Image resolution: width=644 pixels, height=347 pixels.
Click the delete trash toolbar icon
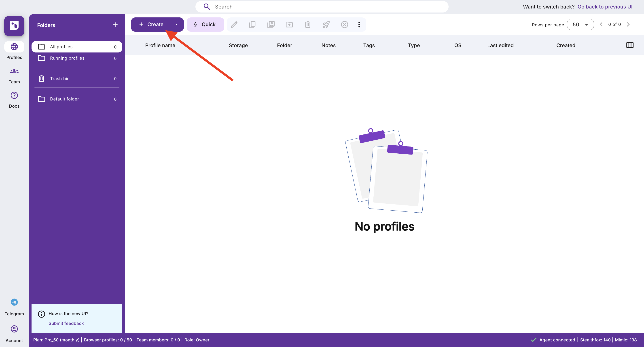[x=308, y=25]
